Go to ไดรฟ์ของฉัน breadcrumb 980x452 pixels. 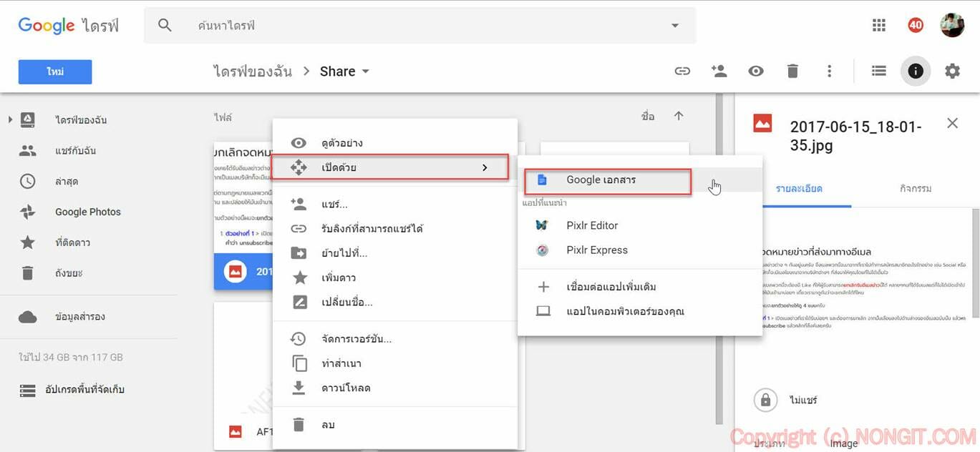click(x=253, y=72)
